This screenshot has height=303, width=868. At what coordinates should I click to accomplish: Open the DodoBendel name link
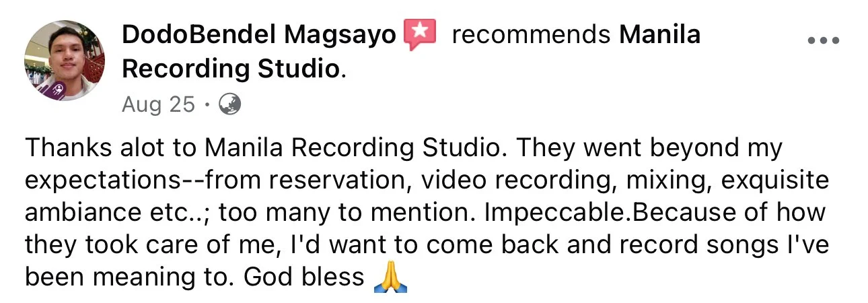click(201, 34)
